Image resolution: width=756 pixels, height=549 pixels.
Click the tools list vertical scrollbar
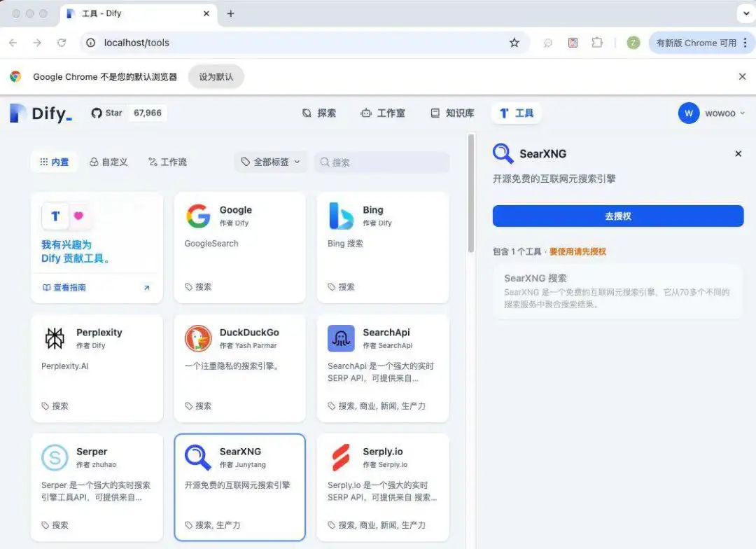[471, 193]
